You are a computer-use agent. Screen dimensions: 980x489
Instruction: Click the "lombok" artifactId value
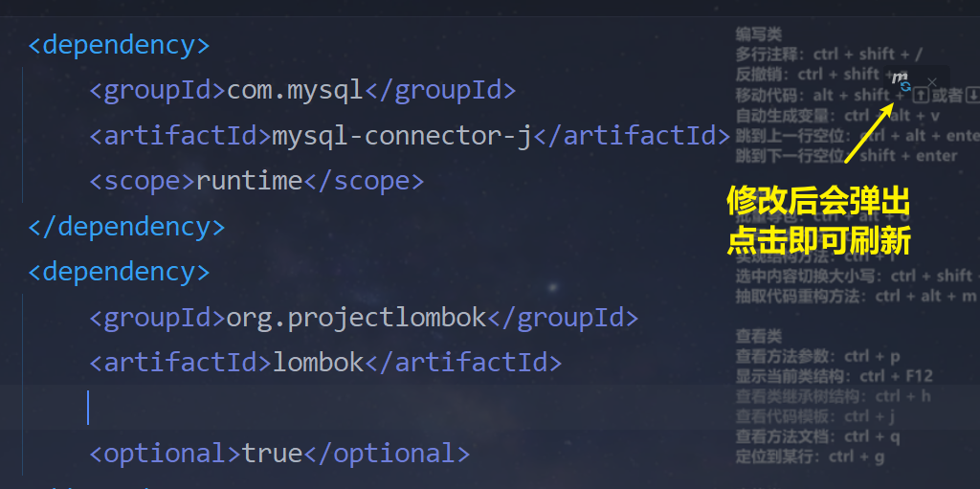318,363
